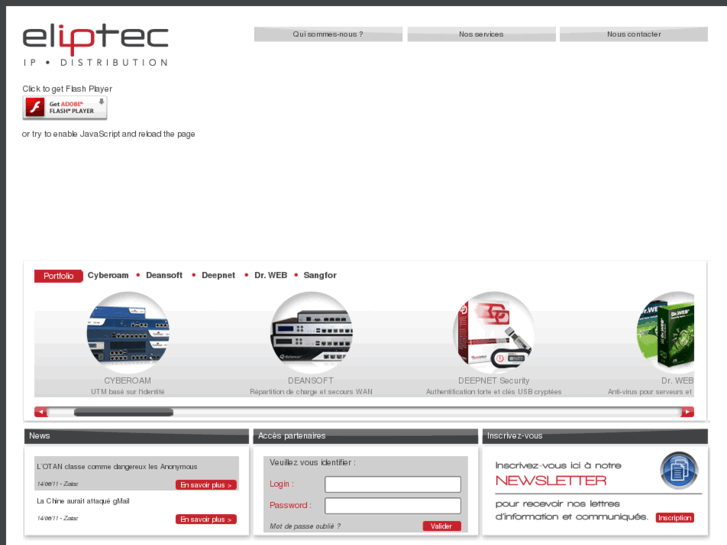Open the Nous contacter menu

[634, 34]
